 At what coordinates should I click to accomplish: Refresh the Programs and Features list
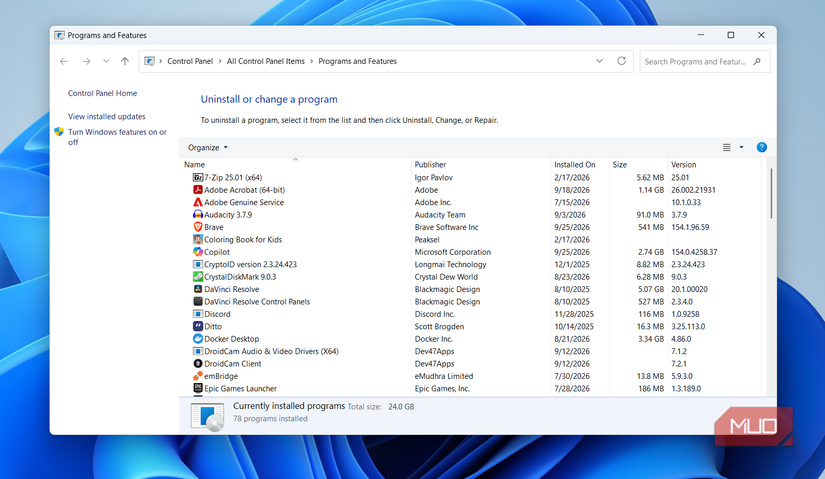click(621, 61)
